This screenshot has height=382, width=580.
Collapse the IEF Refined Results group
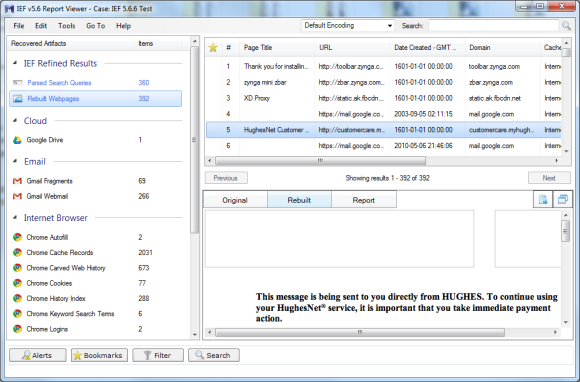point(15,63)
